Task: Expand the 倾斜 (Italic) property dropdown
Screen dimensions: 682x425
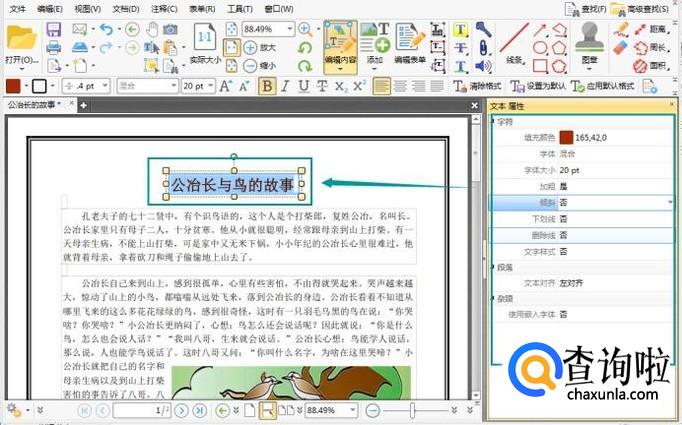Action: tap(670, 201)
